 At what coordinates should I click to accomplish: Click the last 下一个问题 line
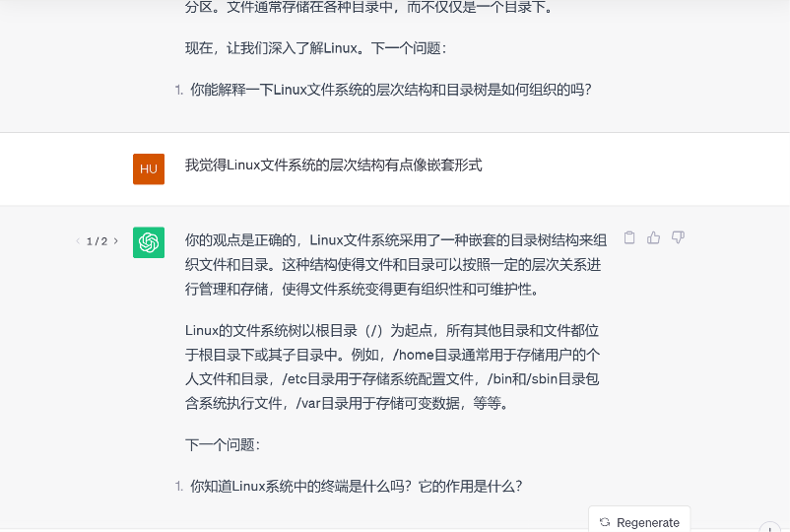223,444
